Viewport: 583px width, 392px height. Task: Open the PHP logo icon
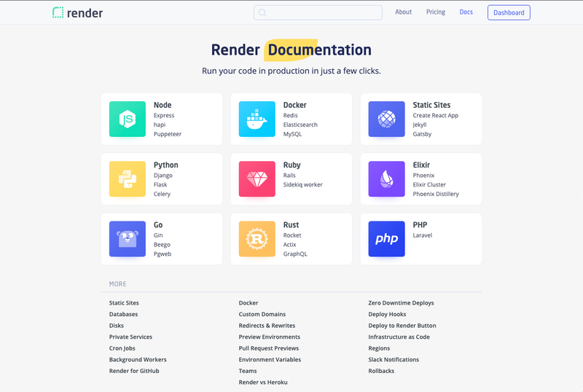(387, 239)
